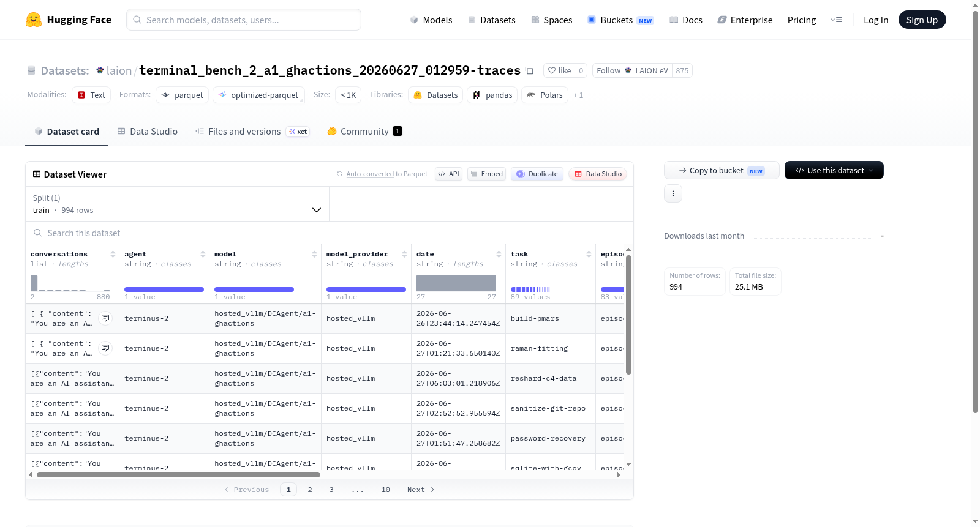The image size is (980, 527).
Task: Sort by the conversations column arrows
Action: pos(113,254)
